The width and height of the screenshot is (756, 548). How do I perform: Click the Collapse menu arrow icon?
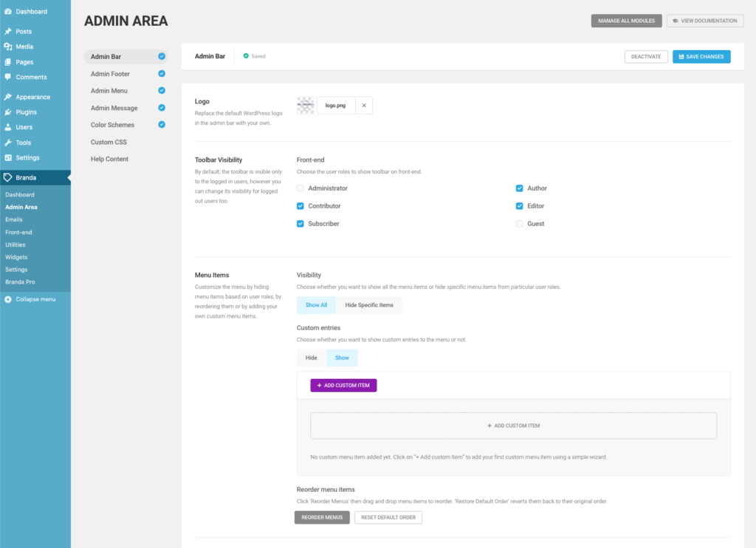pyautogui.click(x=7, y=300)
